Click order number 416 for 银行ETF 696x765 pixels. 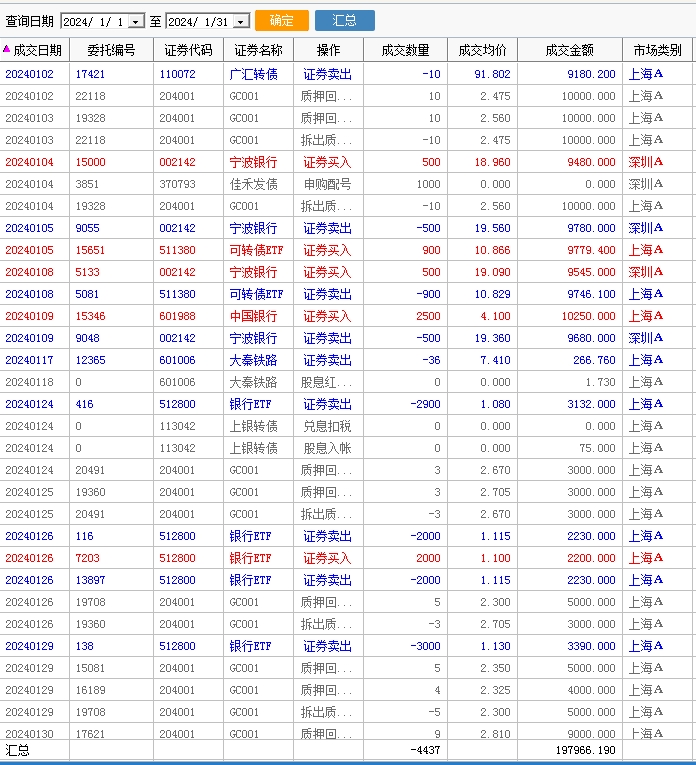pos(84,404)
